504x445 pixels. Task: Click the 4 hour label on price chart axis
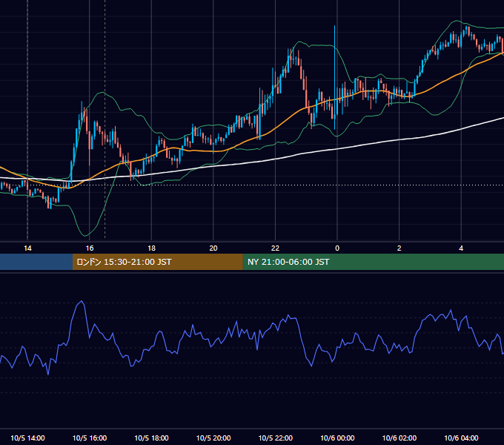(x=461, y=248)
